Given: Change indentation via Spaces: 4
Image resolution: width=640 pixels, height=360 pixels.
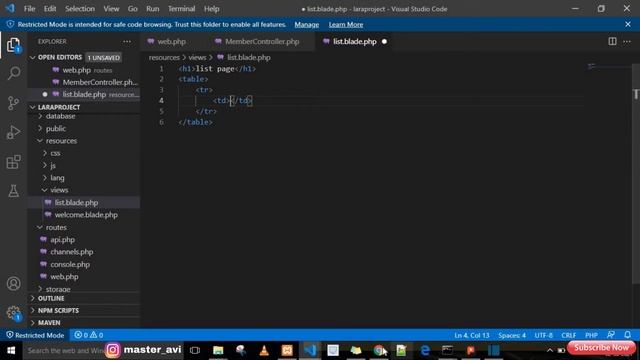Looking at the screenshot, I should [512, 335].
